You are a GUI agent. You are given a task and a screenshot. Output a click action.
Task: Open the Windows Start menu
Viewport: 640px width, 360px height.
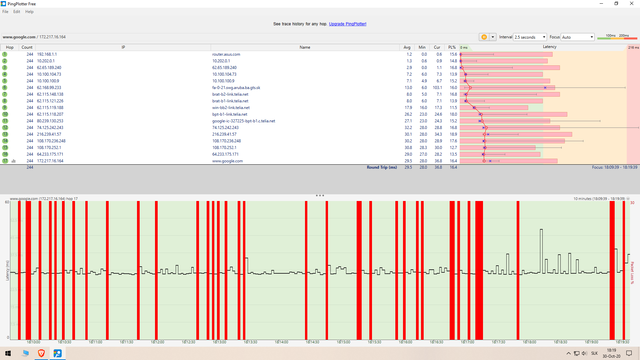(8, 353)
